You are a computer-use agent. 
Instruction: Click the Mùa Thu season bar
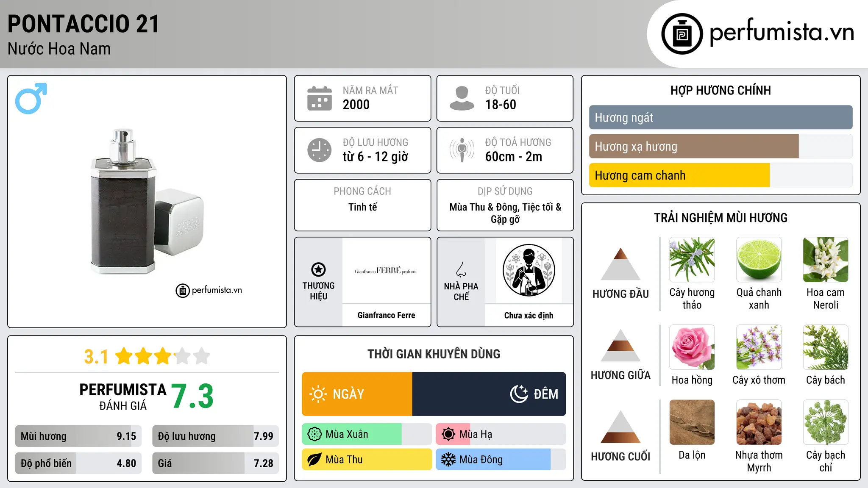(367, 460)
